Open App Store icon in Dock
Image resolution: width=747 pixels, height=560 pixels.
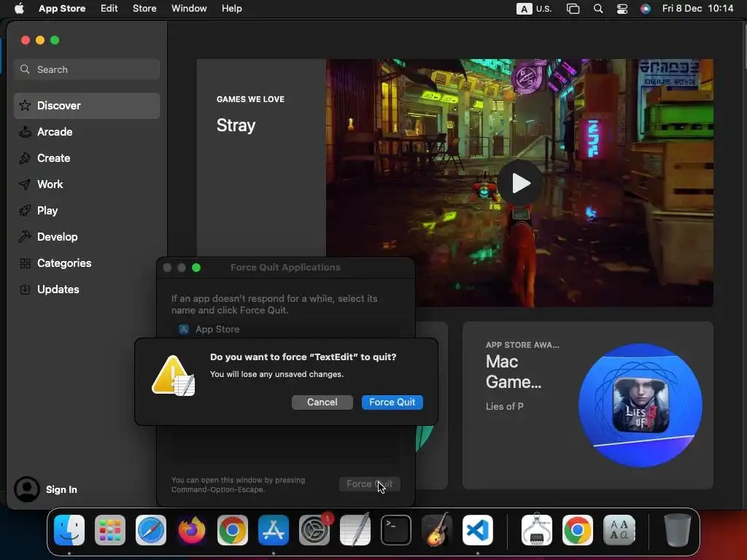click(274, 530)
